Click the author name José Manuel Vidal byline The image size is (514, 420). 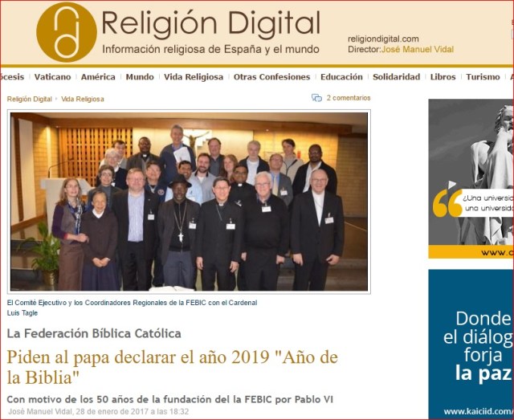point(39,411)
